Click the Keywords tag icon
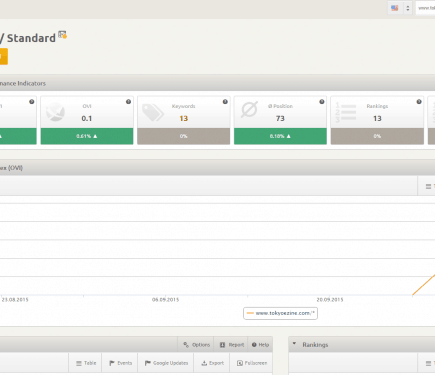 pos(153,112)
